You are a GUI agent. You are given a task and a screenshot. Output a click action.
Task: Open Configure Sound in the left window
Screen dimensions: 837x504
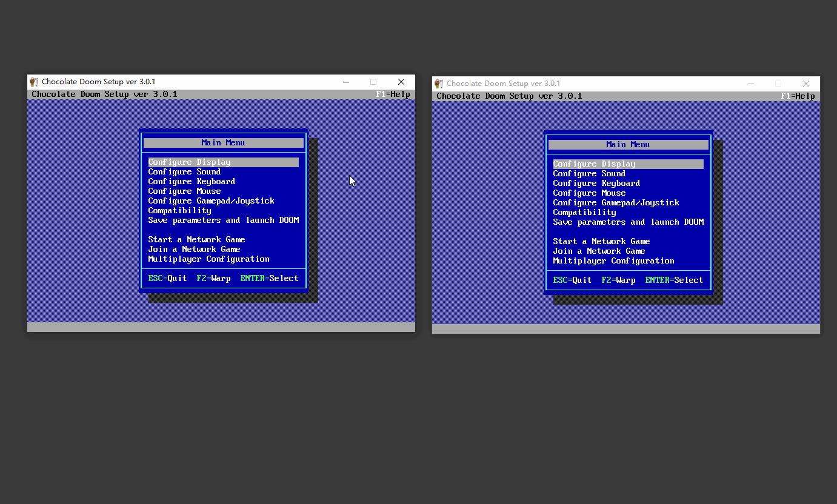point(184,172)
